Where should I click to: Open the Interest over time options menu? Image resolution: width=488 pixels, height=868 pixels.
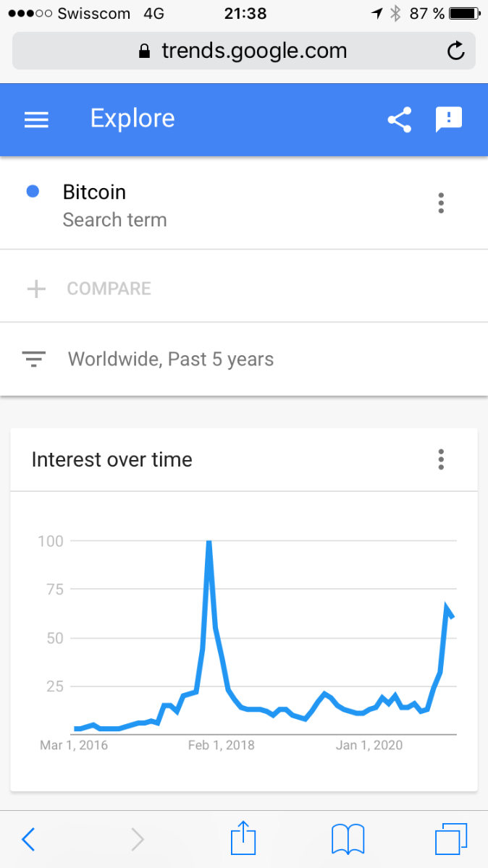[441, 459]
